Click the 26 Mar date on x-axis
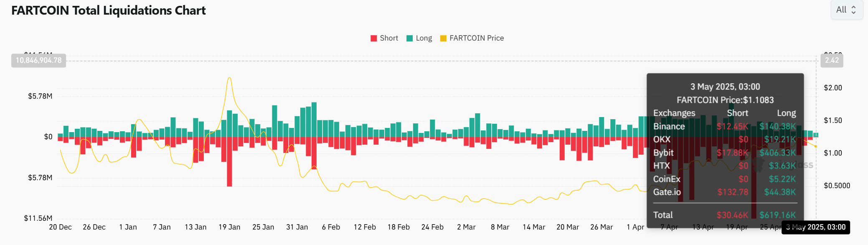Viewport: 868px width, 245px height. (602, 227)
